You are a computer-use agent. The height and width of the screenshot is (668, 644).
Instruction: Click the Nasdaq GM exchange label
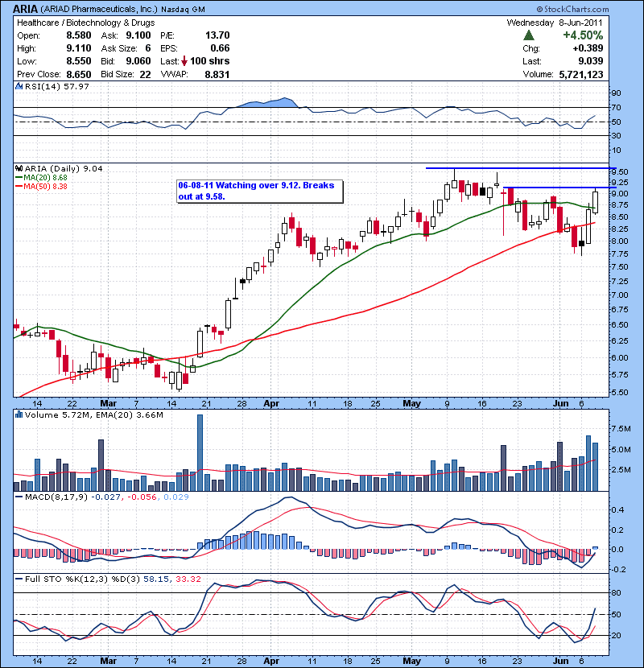[184, 10]
